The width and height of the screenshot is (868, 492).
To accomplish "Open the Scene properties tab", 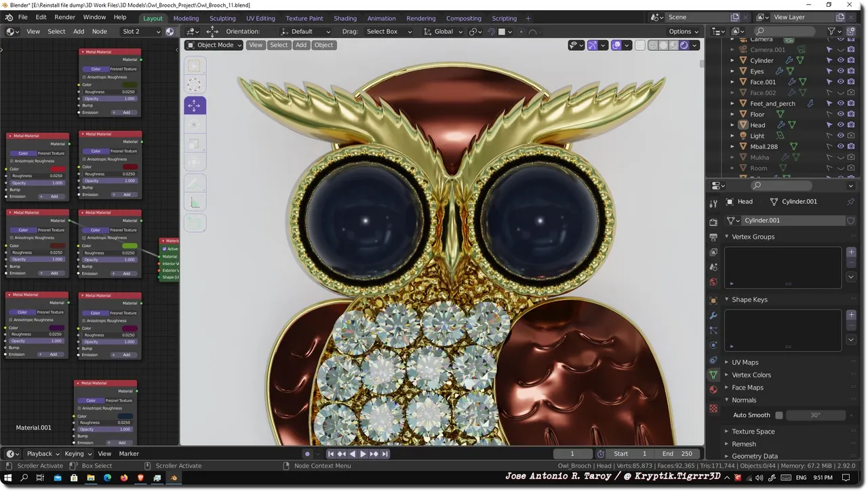I will [713, 267].
